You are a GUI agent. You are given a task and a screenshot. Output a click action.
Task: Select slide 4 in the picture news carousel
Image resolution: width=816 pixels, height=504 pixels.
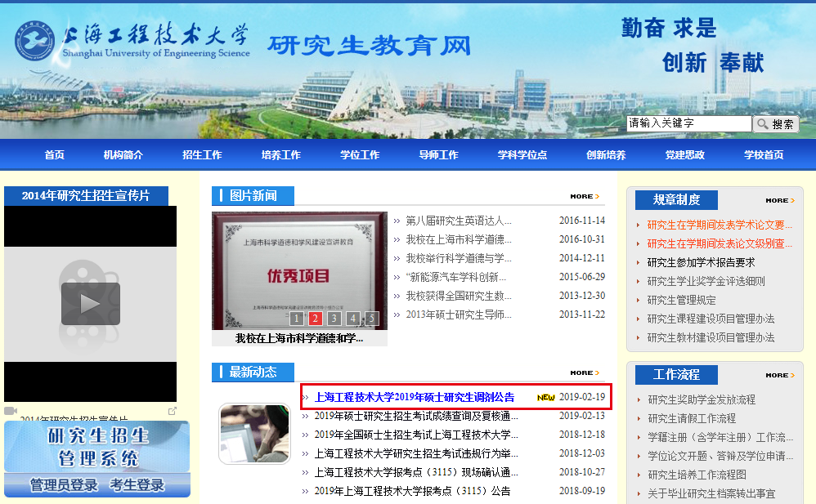352,319
